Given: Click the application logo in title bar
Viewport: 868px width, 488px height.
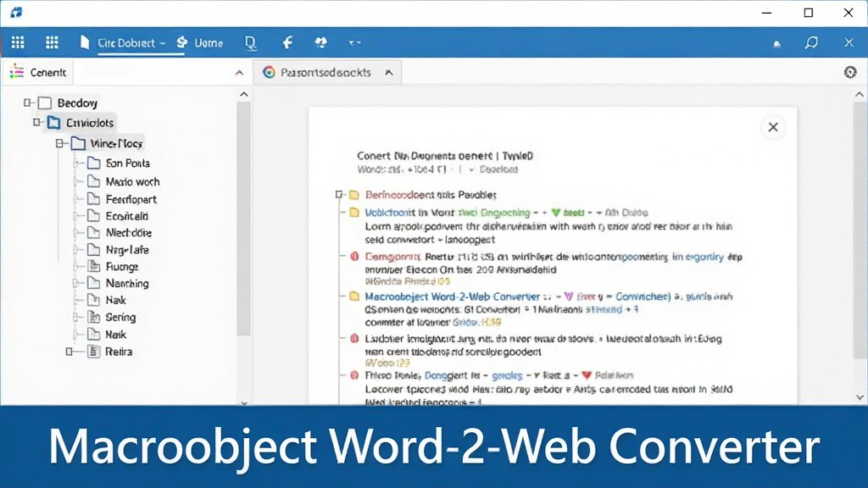Looking at the screenshot, I should click(x=17, y=12).
